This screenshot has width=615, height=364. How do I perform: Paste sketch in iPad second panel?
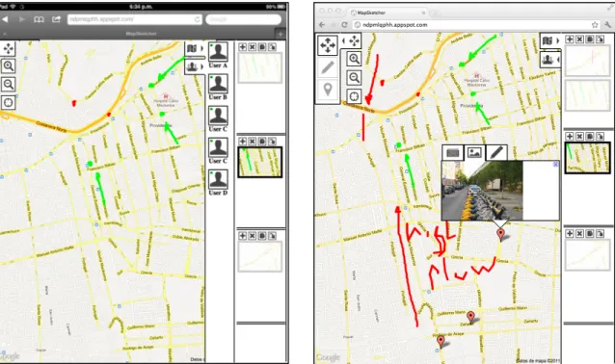pyautogui.click(x=272, y=142)
